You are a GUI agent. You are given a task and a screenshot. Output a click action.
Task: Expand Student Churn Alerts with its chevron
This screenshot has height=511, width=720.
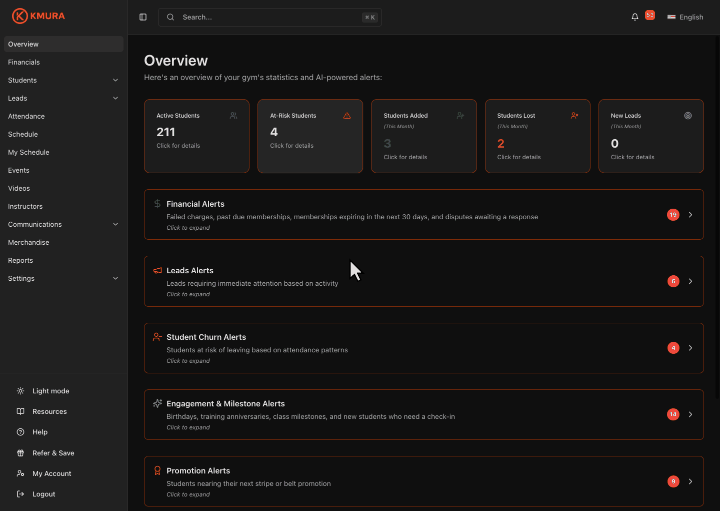690,348
